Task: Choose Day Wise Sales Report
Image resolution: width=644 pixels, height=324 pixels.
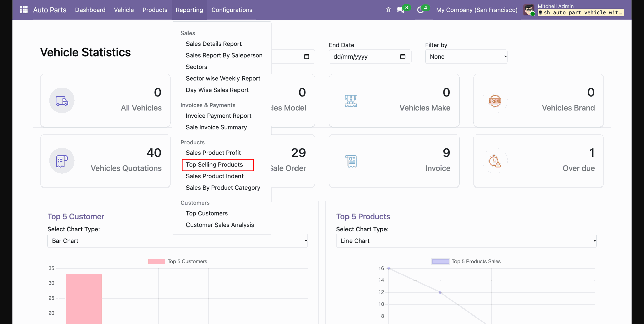Action: [217, 90]
